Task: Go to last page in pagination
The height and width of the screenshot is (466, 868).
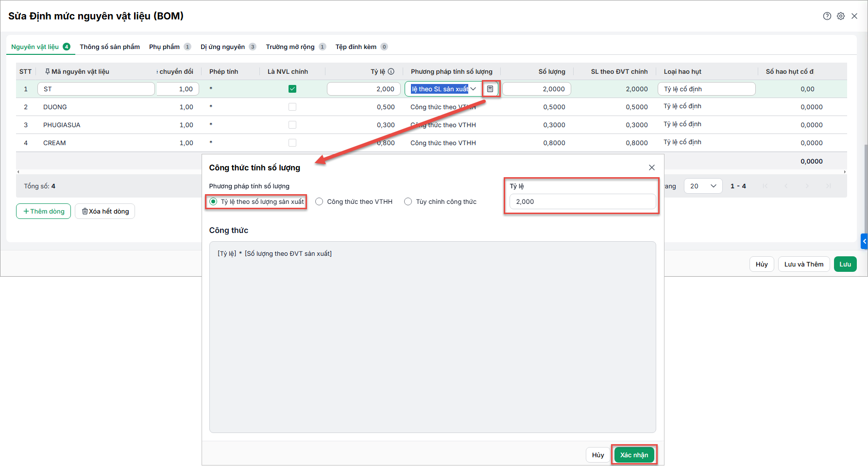Action: point(829,186)
